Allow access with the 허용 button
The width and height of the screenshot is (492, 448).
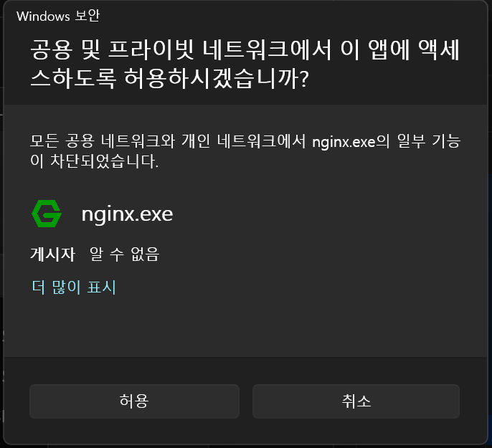pyautogui.click(x=134, y=401)
